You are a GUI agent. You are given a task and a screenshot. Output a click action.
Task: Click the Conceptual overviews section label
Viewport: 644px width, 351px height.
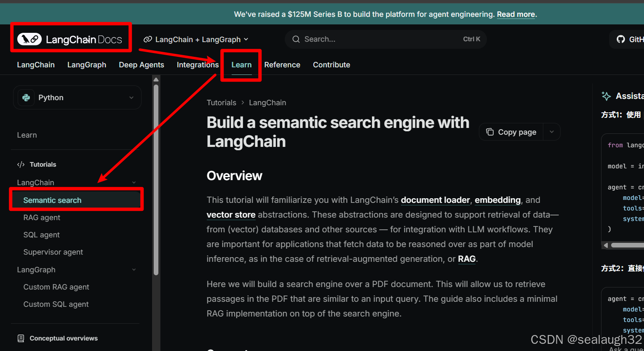(64, 338)
